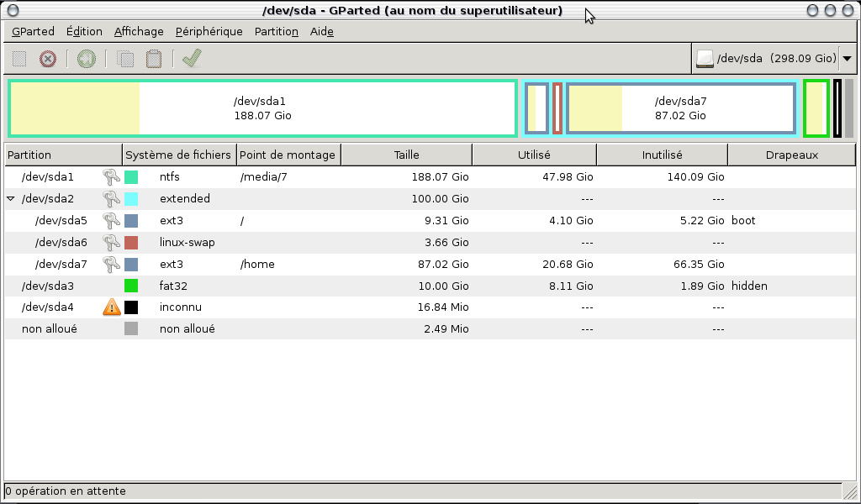Click the keys lock icon for /dev/sda1
The image size is (861, 504).
(112, 177)
